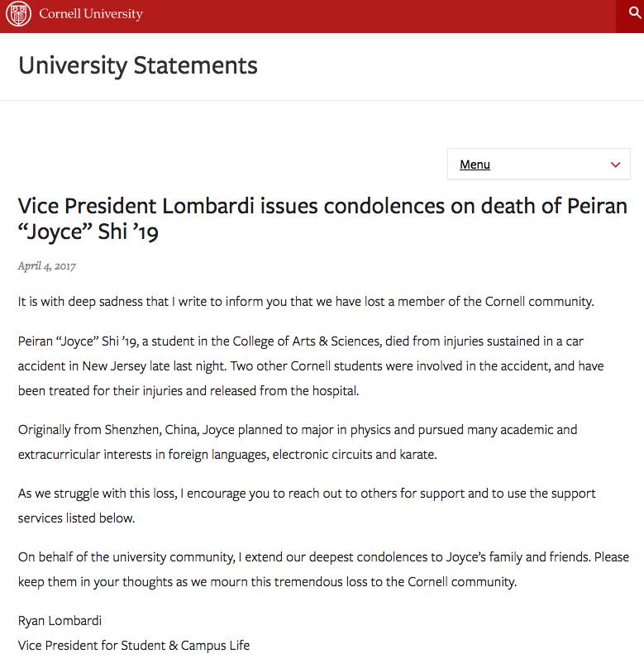The height and width of the screenshot is (659, 644).
Task: Click the line starting 'As we struggle with this loss'
Action: click(x=307, y=494)
